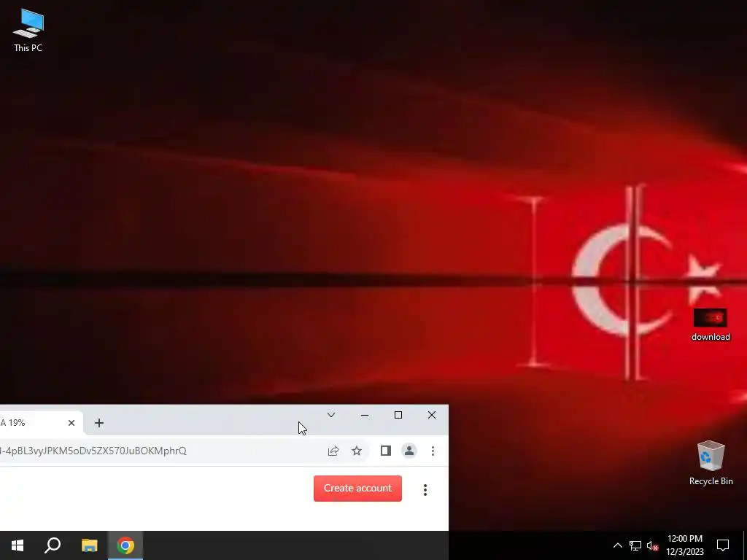Bookmark this page with the star icon
Screen dimensions: 747x560
click(x=357, y=451)
